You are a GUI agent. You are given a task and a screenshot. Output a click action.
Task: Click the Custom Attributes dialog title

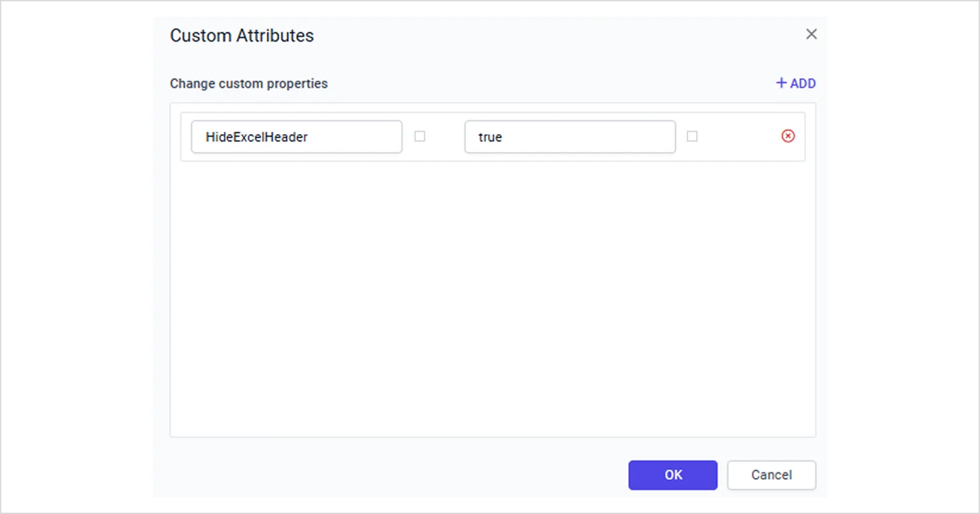(242, 36)
